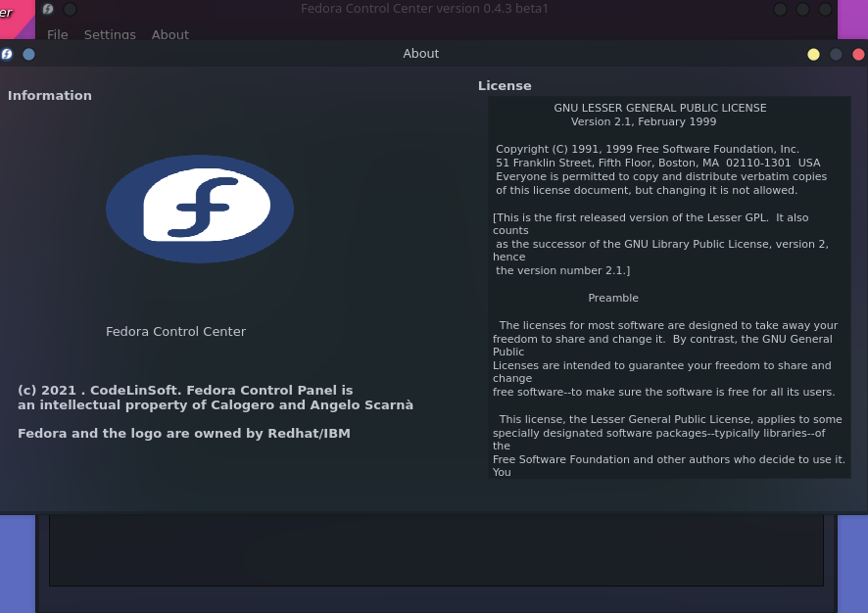Click the CodeLinSoft copyright notice text

216,398
